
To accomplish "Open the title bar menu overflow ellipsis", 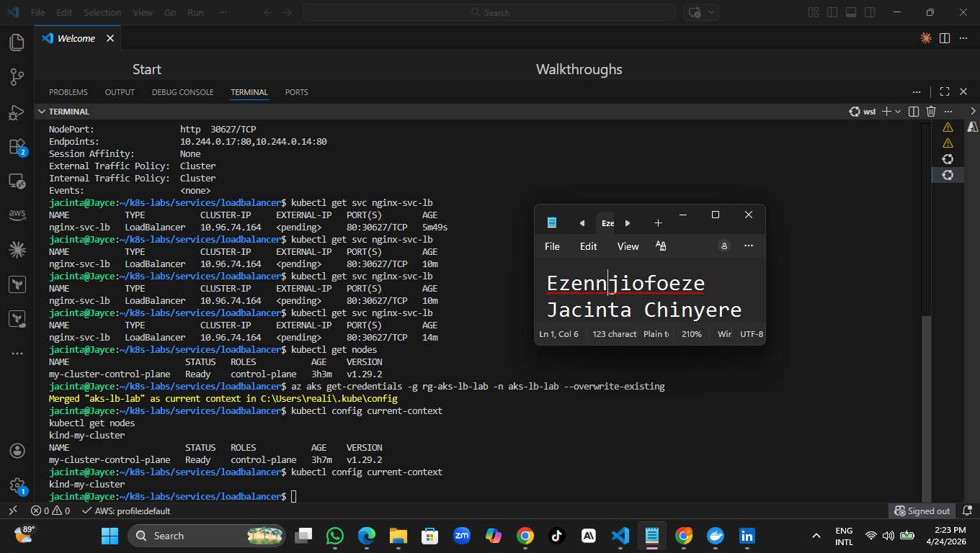I will coord(223,12).
